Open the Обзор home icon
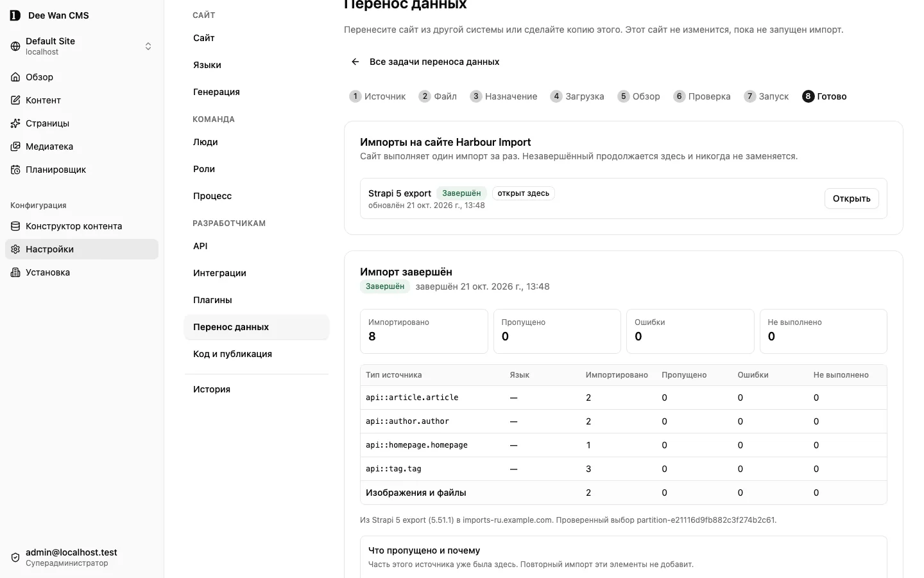 15,77
